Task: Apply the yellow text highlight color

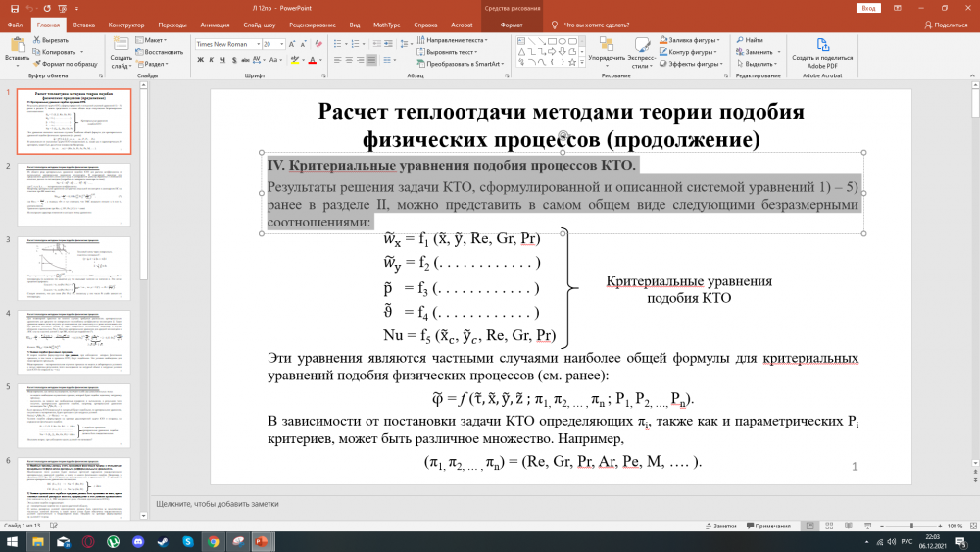Action: [x=294, y=60]
